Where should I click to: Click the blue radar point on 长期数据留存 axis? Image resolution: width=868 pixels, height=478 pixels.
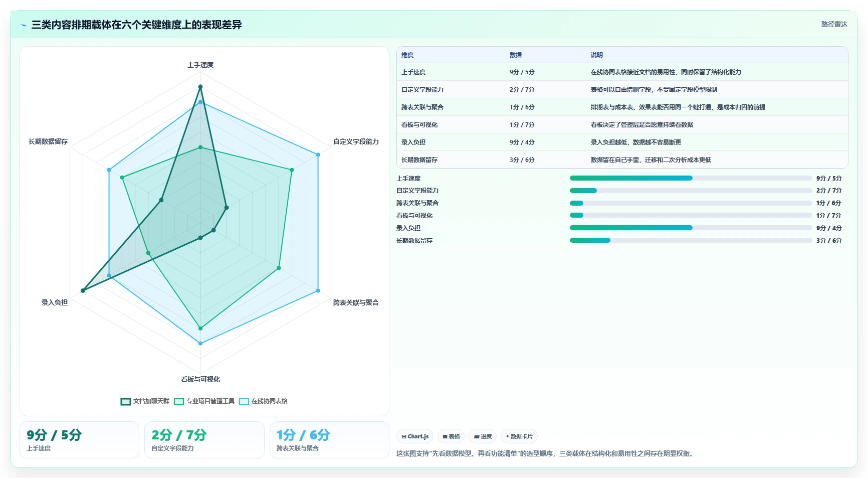(x=109, y=170)
